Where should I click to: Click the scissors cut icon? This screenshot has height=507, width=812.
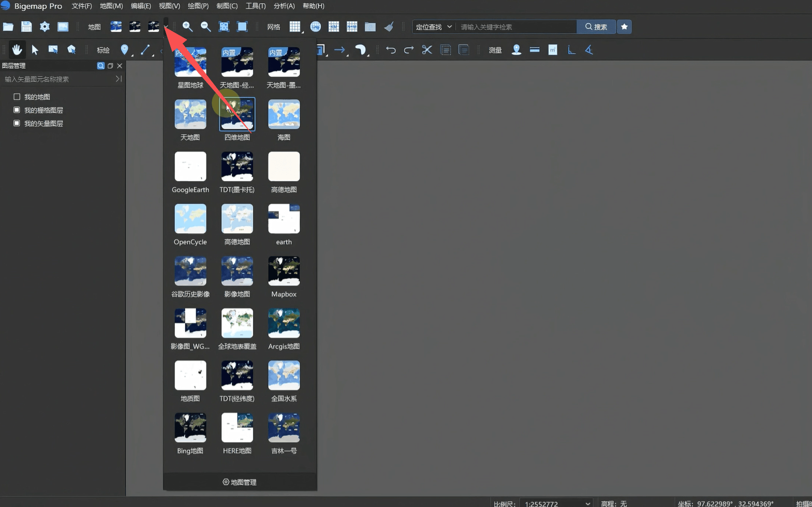[427, 50]
